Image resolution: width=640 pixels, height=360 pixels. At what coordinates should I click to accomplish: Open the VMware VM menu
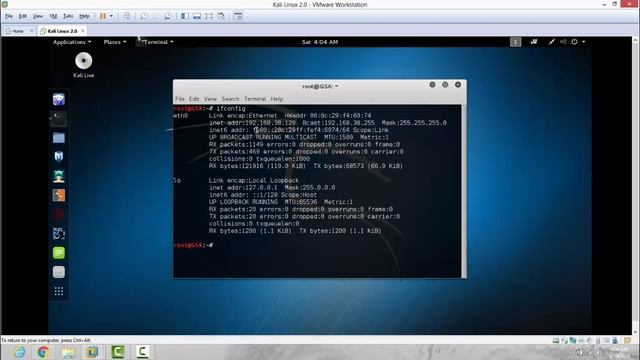(53, 16)
